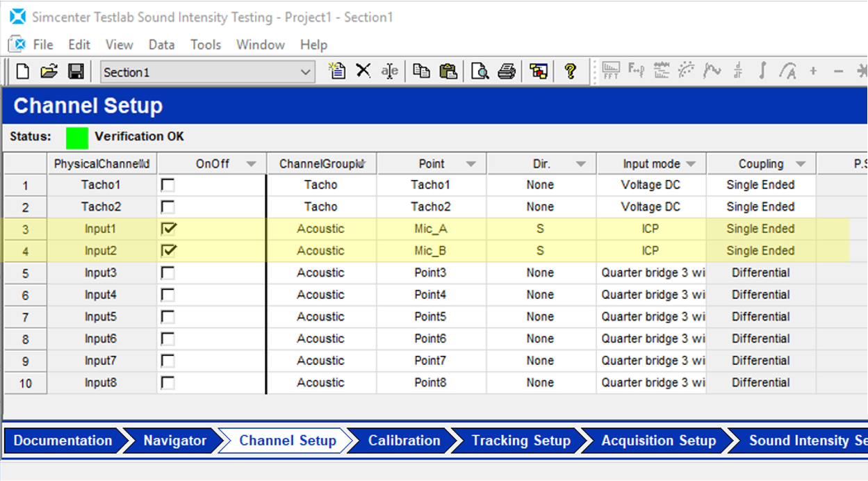Open a project with the folder icon
The image size is (868, 481).
(49, 72)
